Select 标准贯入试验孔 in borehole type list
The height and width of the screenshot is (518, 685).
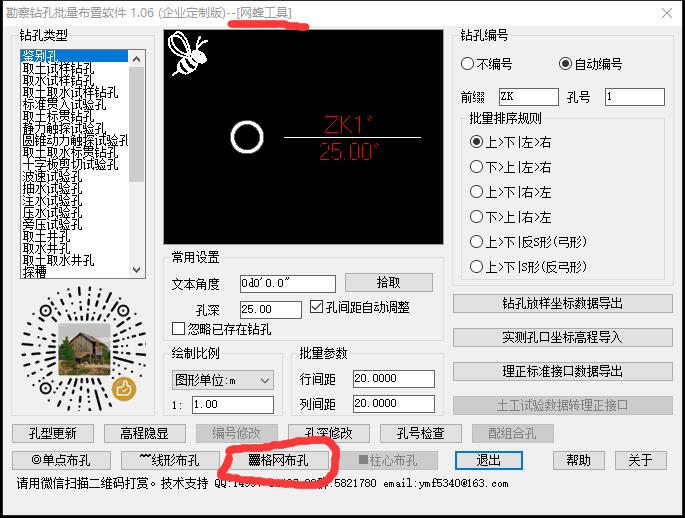click(66, 103)
